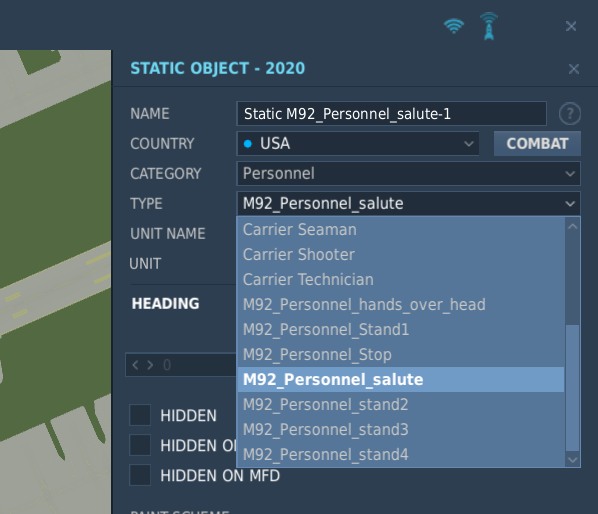The image size is (598, 514).
Task: Open the CATEGORY dropdown showing Personnel
Action: 408,173
